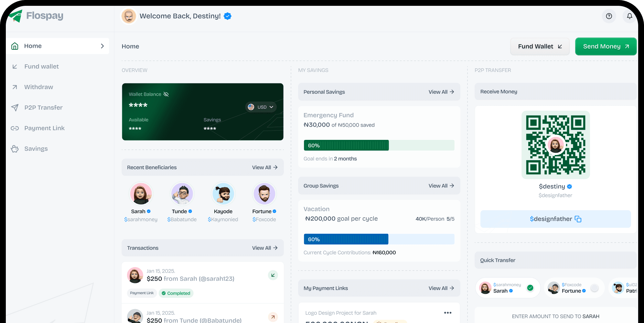Viewport: 644px width, 323px height.
Task: Open the help question mark icon
Action: (x=609, y=16)
